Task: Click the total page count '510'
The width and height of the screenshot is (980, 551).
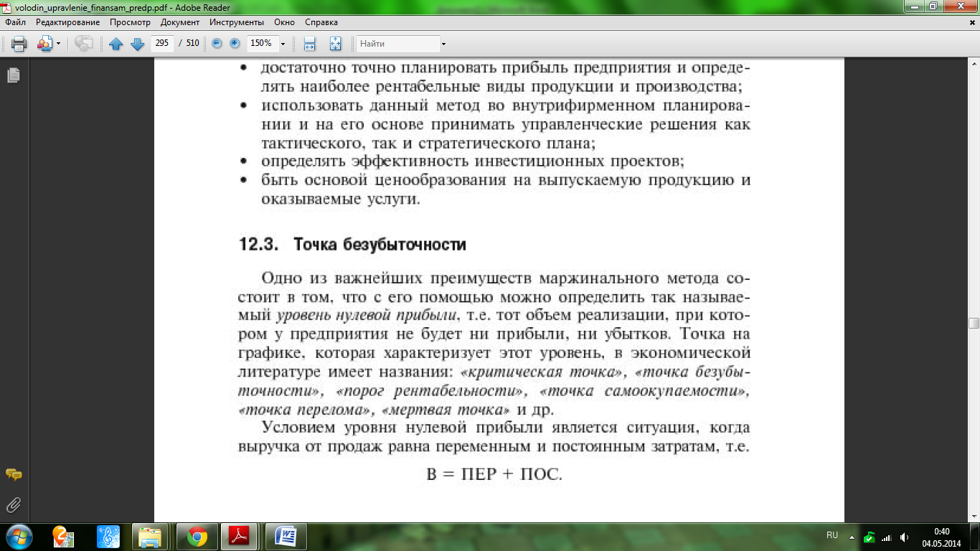Action: 192,43
